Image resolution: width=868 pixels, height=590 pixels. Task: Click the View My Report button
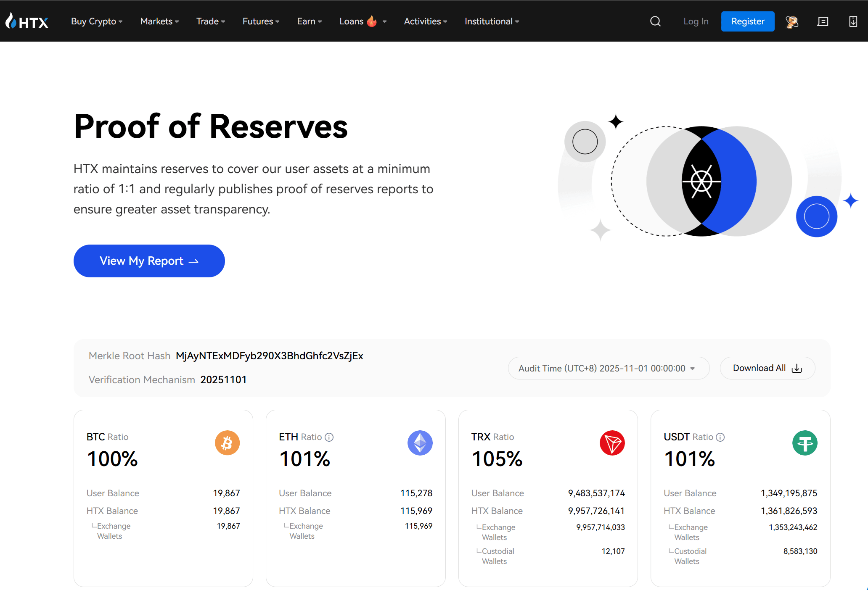coord(149,261)
